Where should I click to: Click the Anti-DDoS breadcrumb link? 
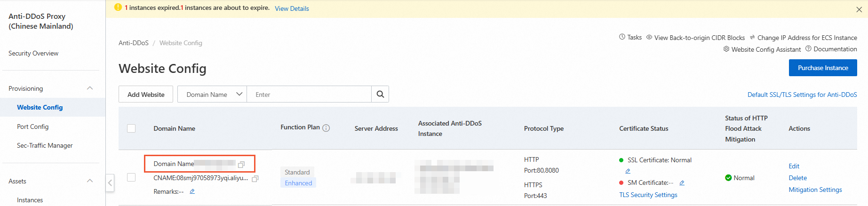click(134, 43)
